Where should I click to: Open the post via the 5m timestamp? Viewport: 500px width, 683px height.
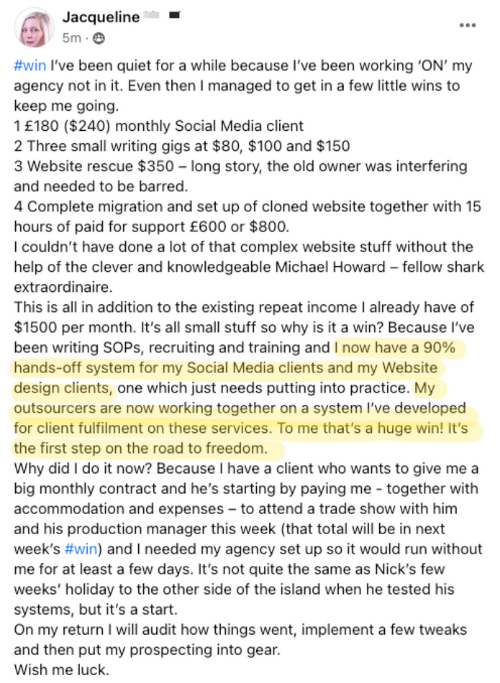(x=72, y=38)
